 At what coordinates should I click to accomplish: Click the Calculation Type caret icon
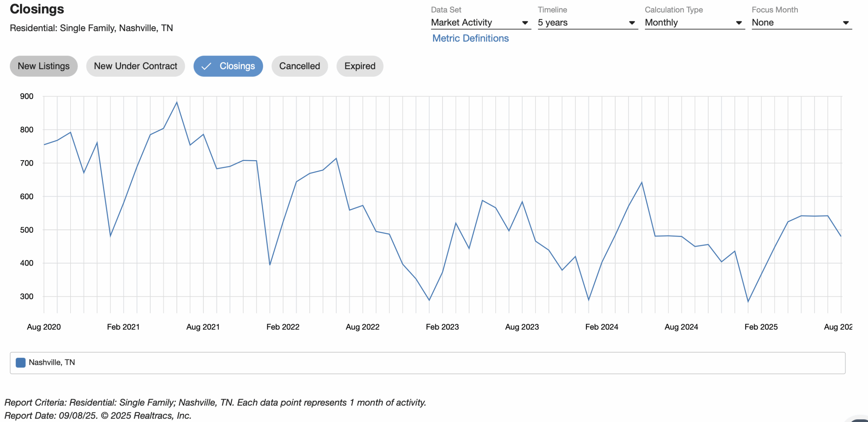[x=739, y=23]
